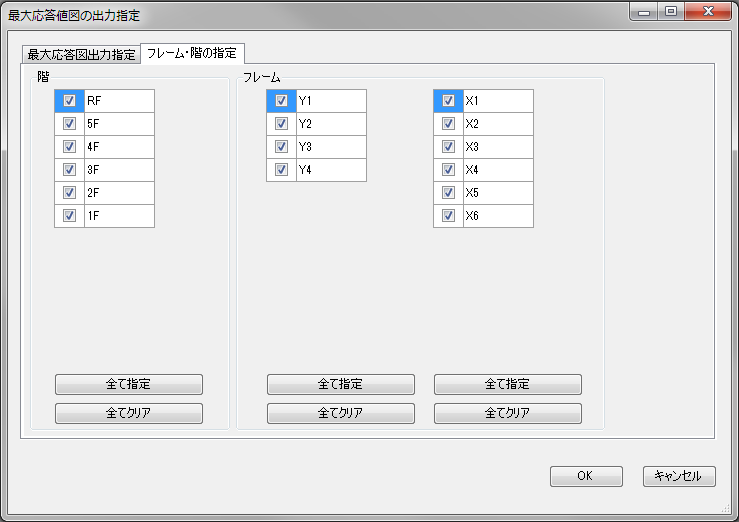This screenshot has width=739, height=522.
Task: Click the キャンセル button
Action: (679, 476)
